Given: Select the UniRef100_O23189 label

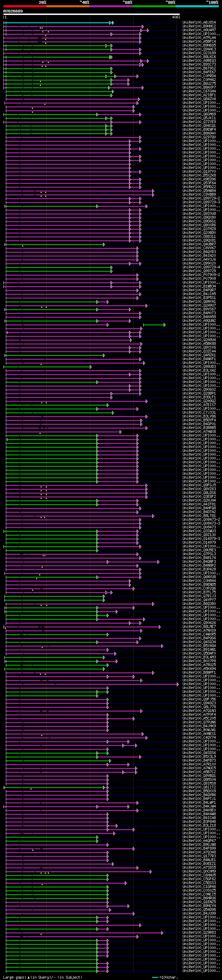Looking at the screenshot, I should pyautogui.click(x=199, y=53).
